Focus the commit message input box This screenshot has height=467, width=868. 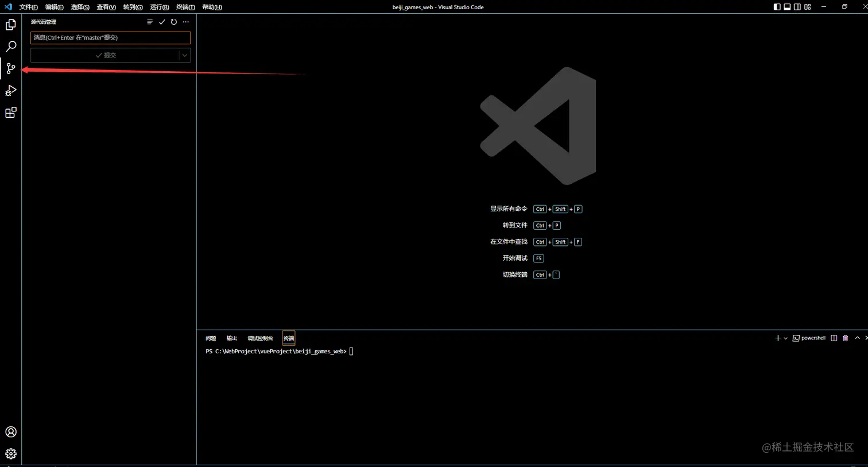click(110, 38)
